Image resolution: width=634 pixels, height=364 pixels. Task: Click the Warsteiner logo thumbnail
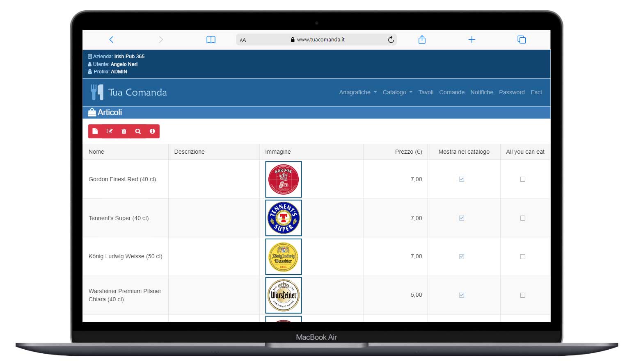tap(284, 295)
